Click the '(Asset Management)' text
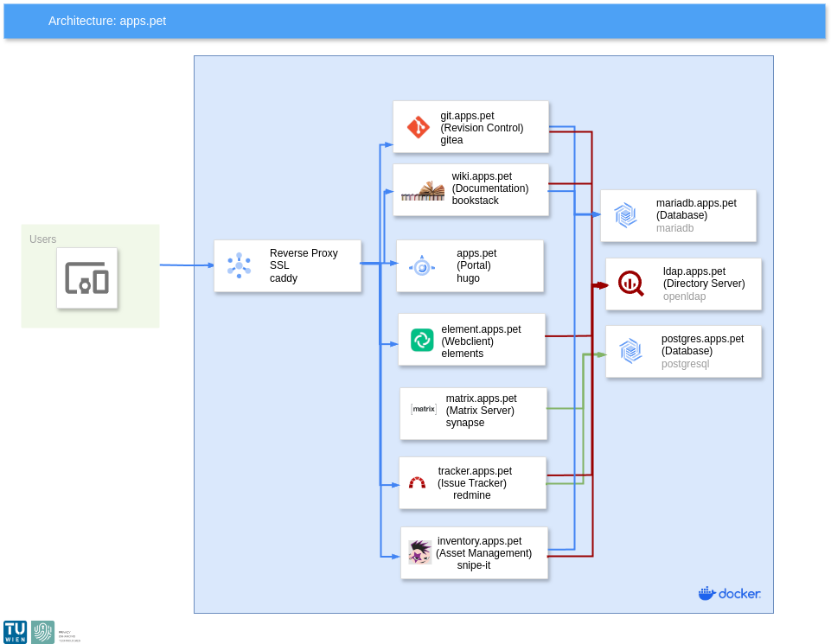Image resolution: width=831 pixels, height=644 pixels. click(483, 552)
